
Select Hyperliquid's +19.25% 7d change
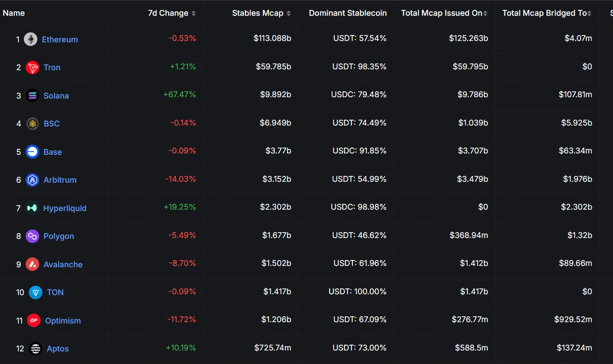(180, 207)
